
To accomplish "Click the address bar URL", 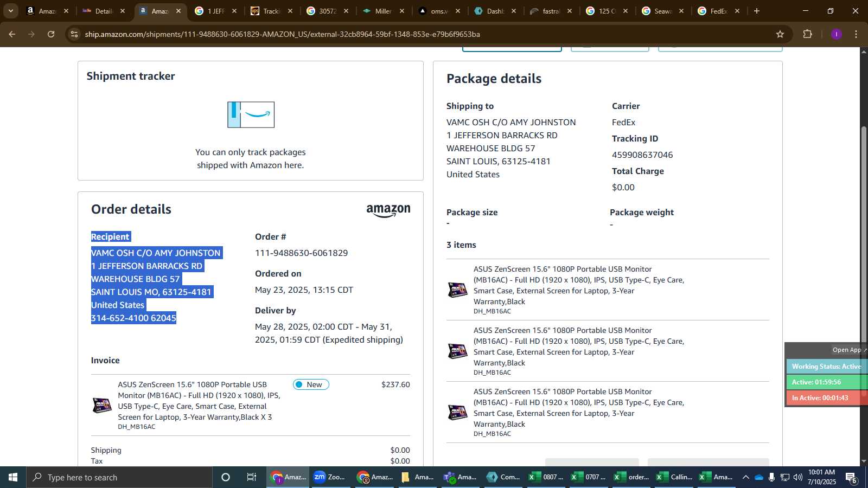I will click(x=282, y=34).
